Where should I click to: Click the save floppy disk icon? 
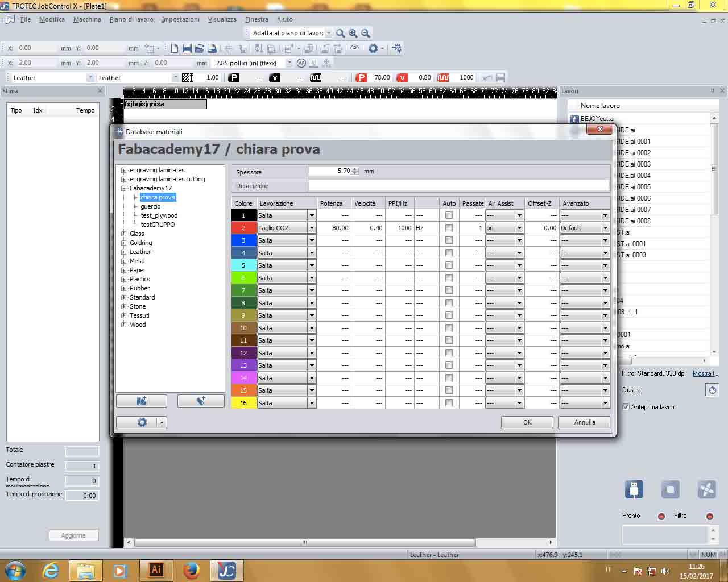click(x=187, y=48)
